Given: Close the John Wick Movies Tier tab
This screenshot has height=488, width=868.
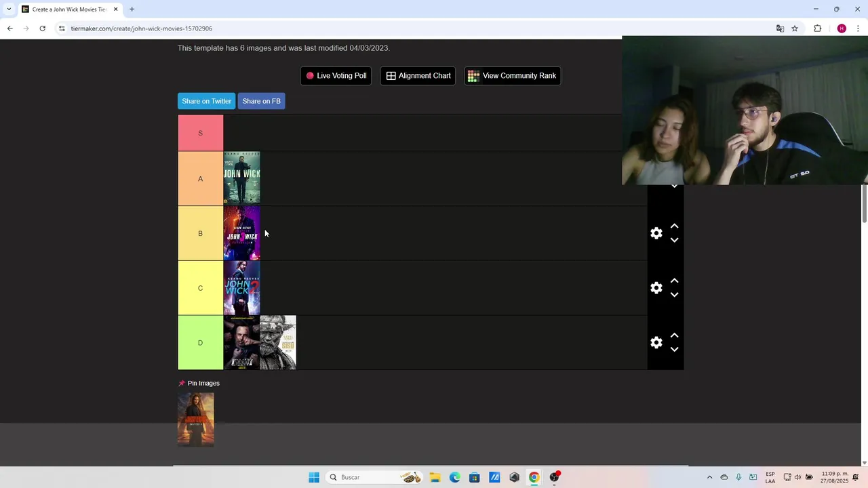Looking at the screenshot, I should click(x=115, y=9).
